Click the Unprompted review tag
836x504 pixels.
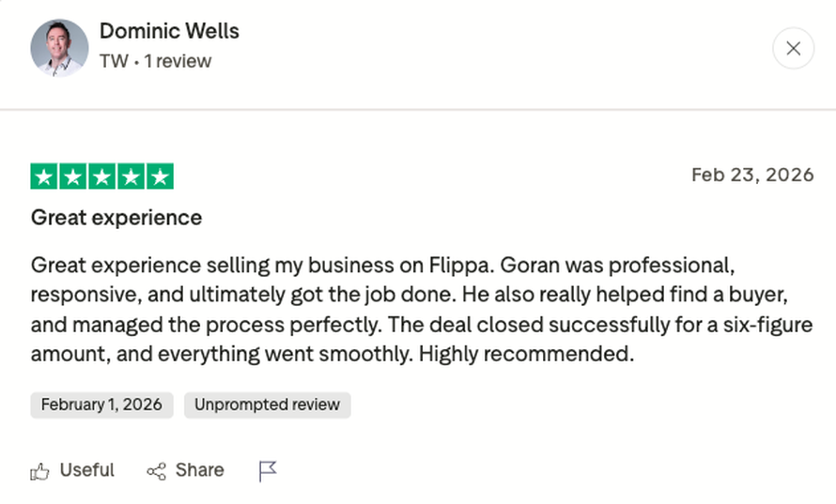267,405
